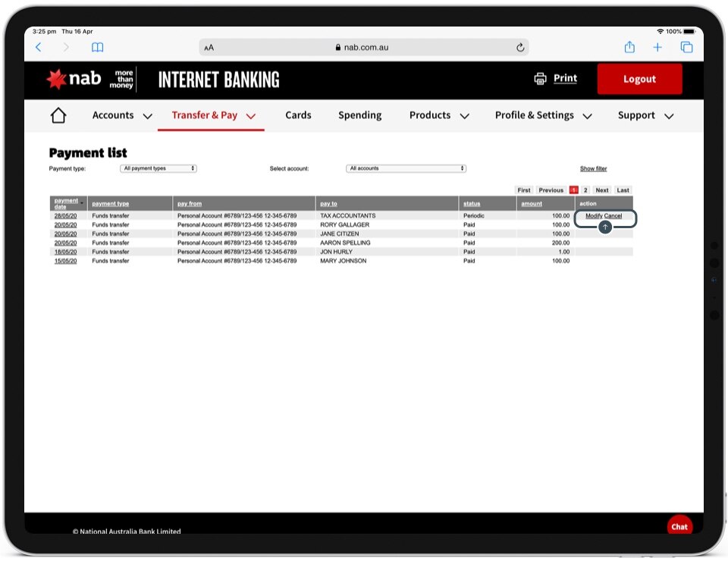728x561 pixels.
Task: Click the red Logout button
Action: tap(639, 79)
